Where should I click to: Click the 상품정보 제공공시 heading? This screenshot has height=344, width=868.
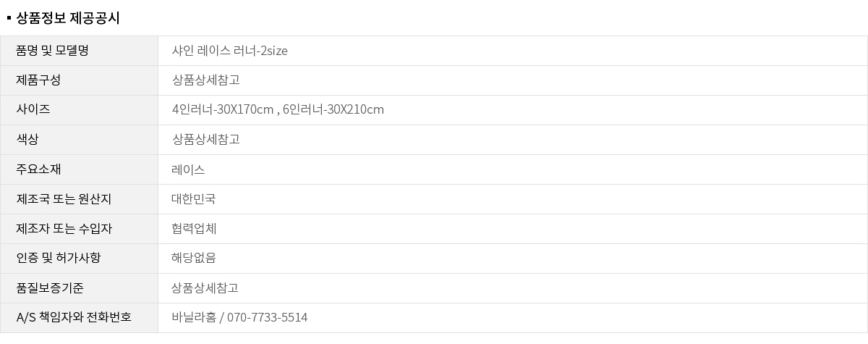(67, 18)
